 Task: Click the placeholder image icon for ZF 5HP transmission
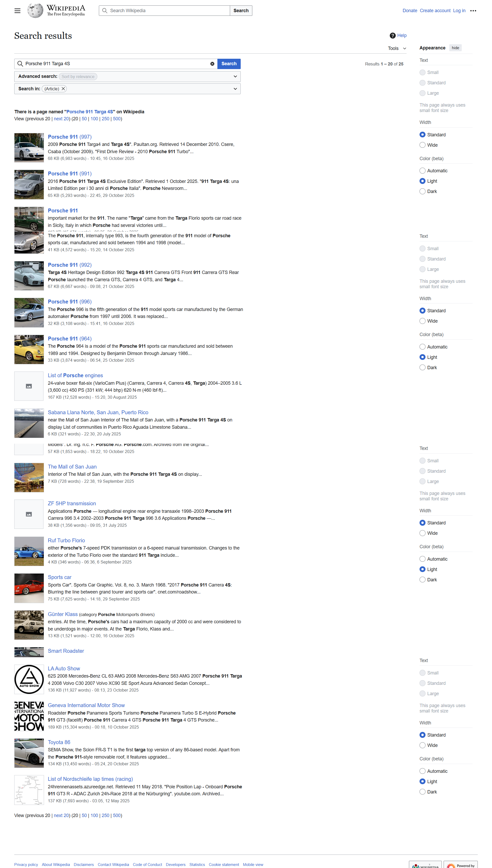pos(29,514)
